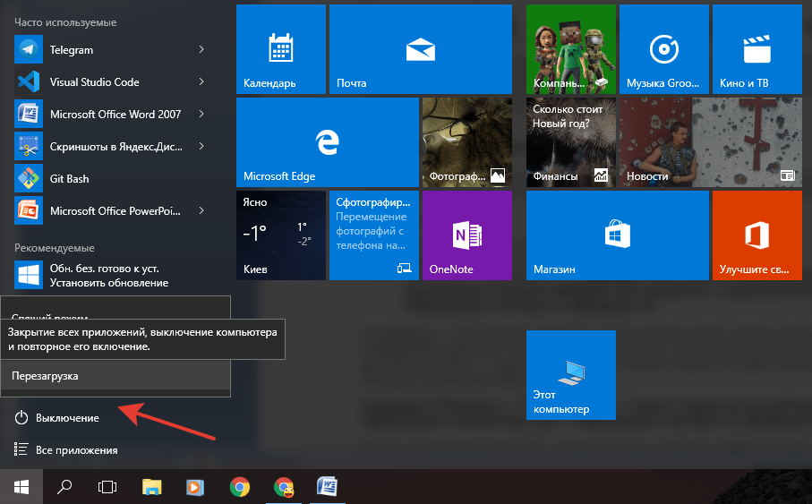Open Все приложения list

pyautogui.click(x=65, y=449)
